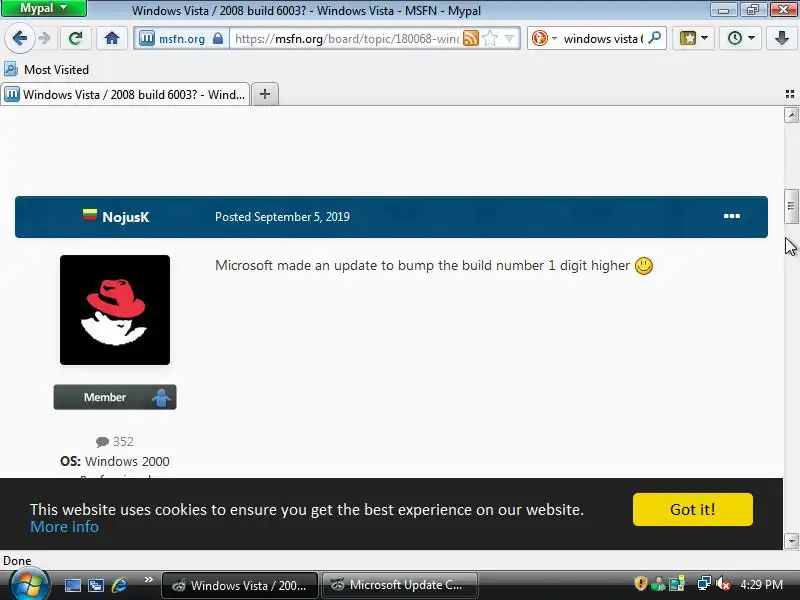Open the downloads arrow button

pos(782,38)
